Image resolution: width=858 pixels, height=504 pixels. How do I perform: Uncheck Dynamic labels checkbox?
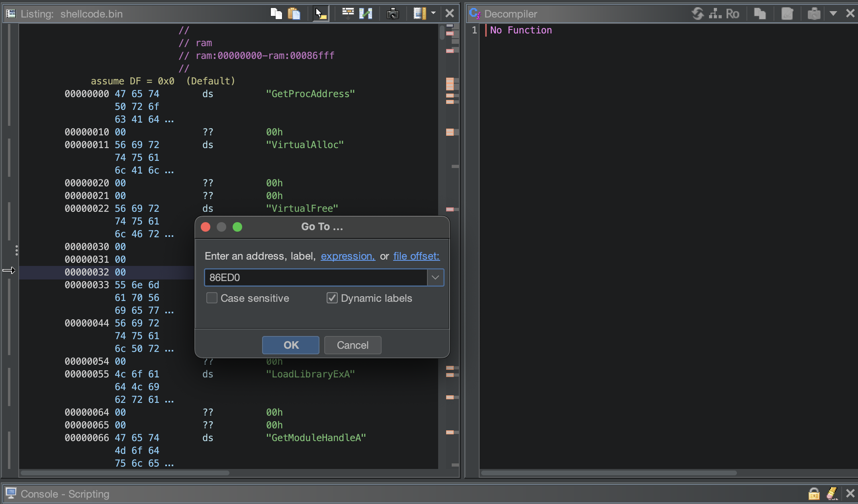click(332, 298)
